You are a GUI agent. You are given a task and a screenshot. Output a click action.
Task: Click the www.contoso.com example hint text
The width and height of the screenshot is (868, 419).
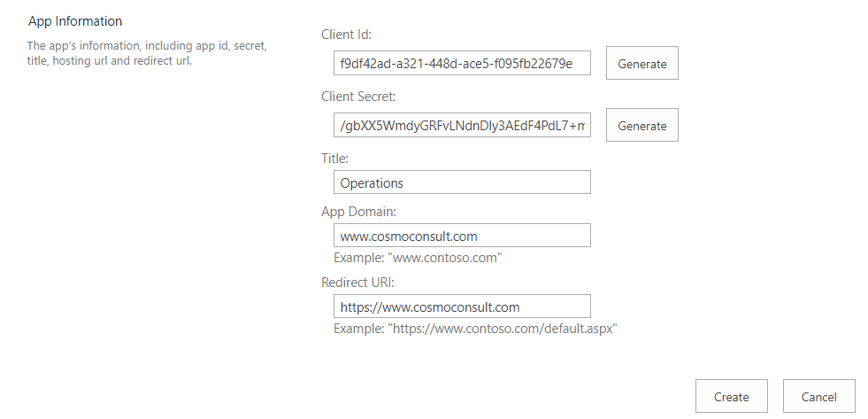[x=418, y=258]
